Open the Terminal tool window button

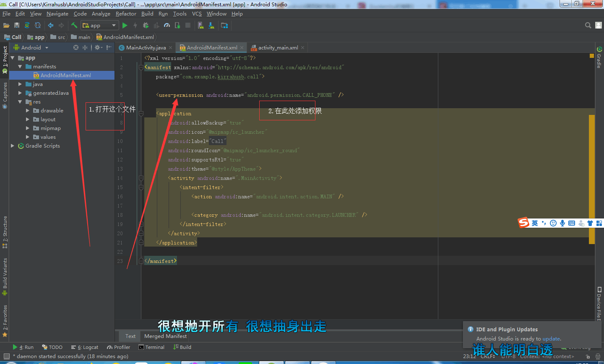pyautogui.click(x=151, y=347)
